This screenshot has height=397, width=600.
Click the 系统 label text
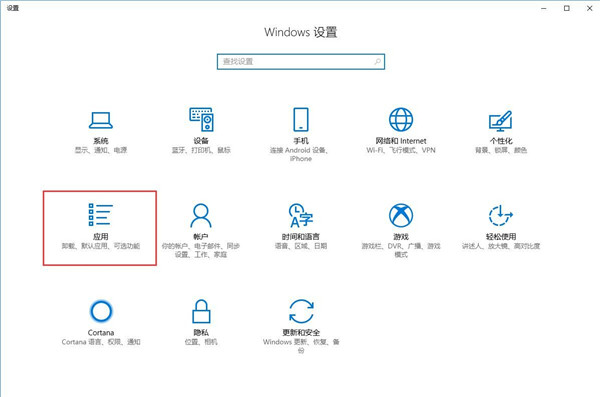101,141
